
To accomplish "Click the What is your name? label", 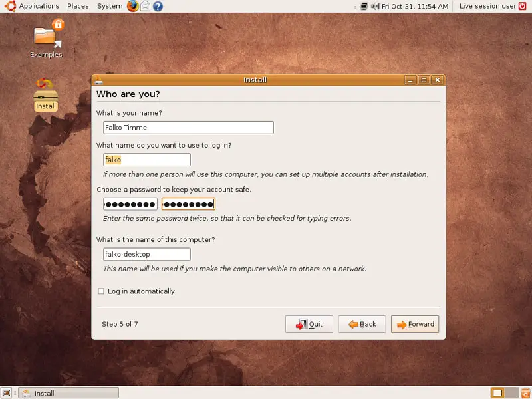I will pos(129,113).
